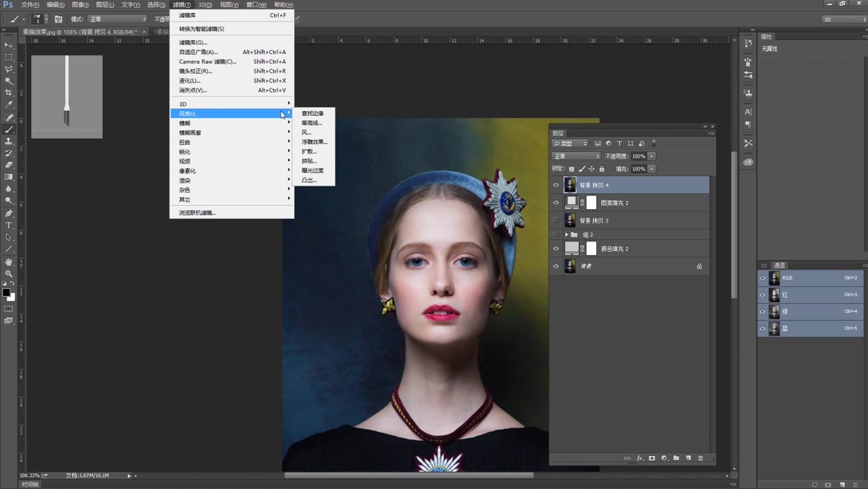Open the layer 不透明度 opacity dropdown arrow
This screenshot has width=868, height=489.
[x=652, y=156]
